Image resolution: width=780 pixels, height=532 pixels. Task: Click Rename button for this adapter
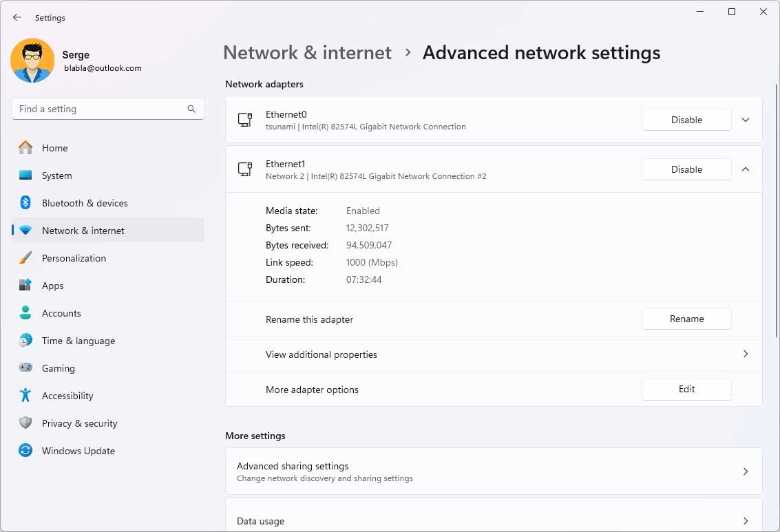tap(686, 319)
